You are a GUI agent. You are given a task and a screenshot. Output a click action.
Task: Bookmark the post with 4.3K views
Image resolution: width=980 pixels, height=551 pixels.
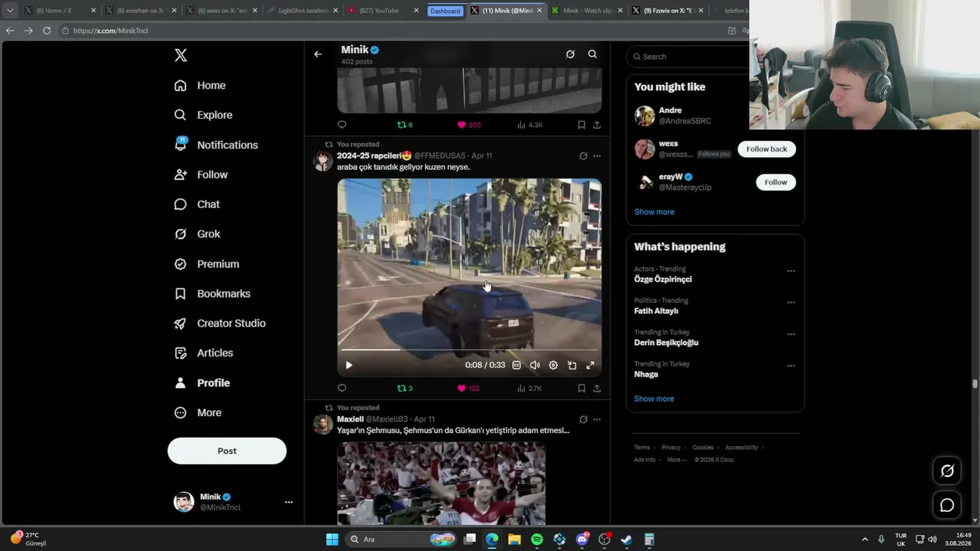[x=582, y=125]
